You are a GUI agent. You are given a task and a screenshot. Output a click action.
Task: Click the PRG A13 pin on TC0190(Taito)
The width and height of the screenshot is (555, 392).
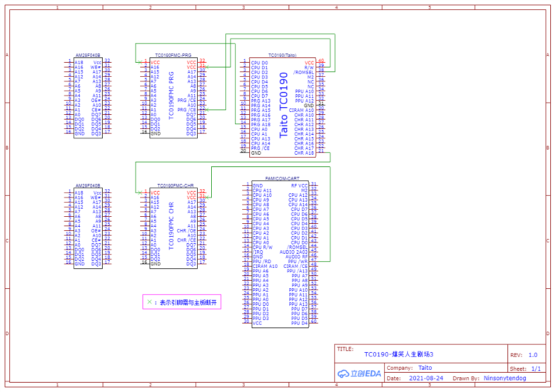(260, 101)
